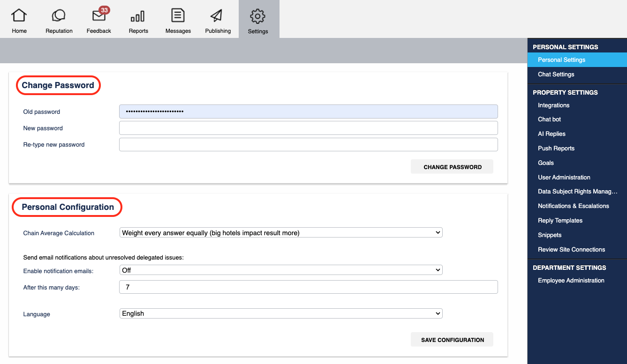Click the PROPERTY SETTINGS sidebar header

(x=565, y=93)
